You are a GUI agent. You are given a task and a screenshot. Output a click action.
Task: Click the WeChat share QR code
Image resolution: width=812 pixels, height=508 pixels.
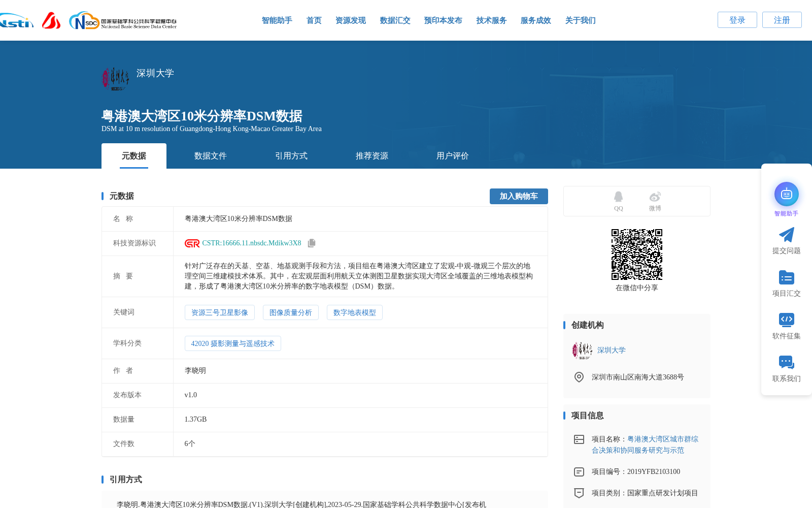[x=637, y=255]
